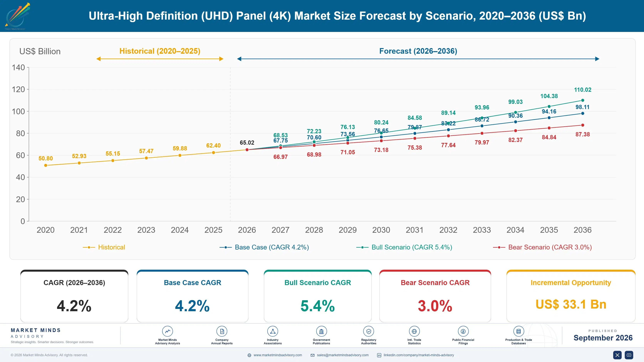The width and height of the screenshot is (644, 362).
Task: Click the 2036 bull data point 110.02
Action: 583,100
